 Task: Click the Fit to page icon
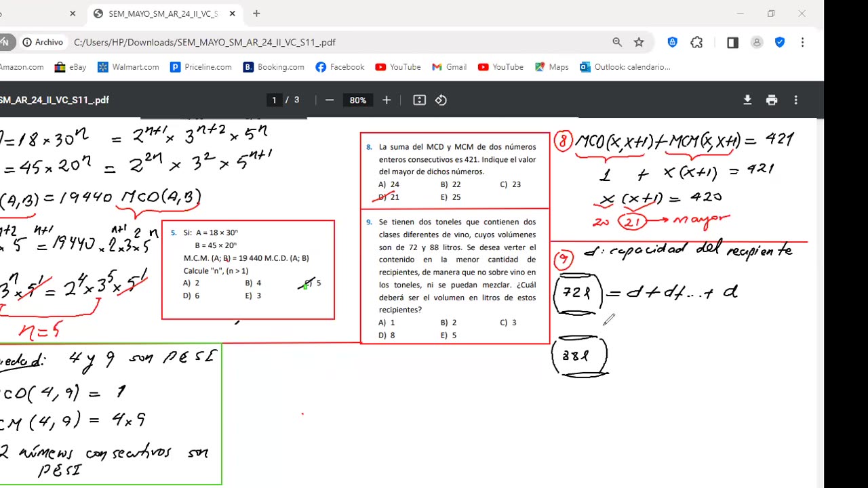(x=420, y=100)
